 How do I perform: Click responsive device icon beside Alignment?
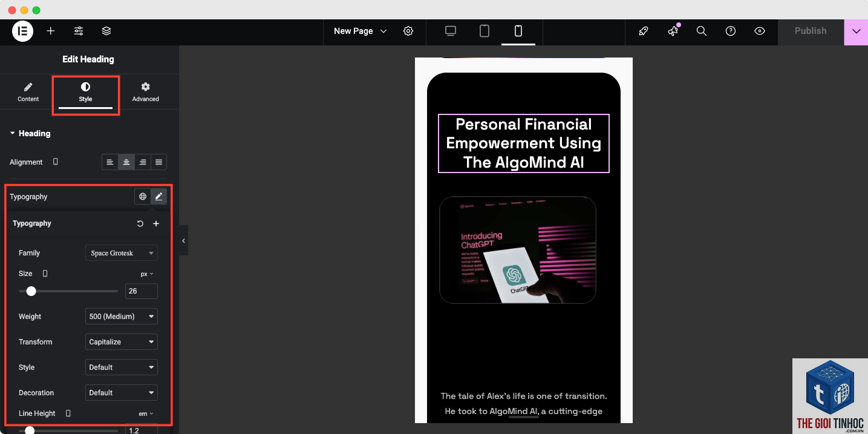pyautogui.click(x=56, y=162)
